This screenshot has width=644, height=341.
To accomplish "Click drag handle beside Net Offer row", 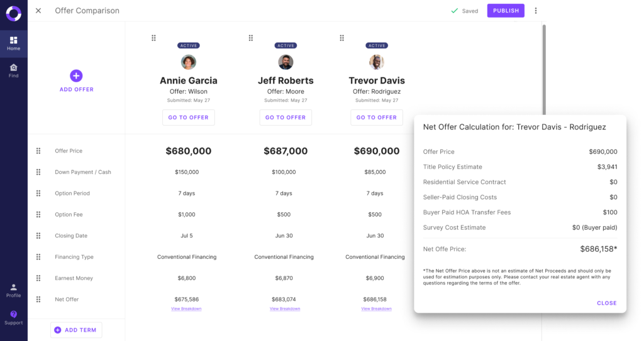I will pyautogui.click(x=38, y=300).
